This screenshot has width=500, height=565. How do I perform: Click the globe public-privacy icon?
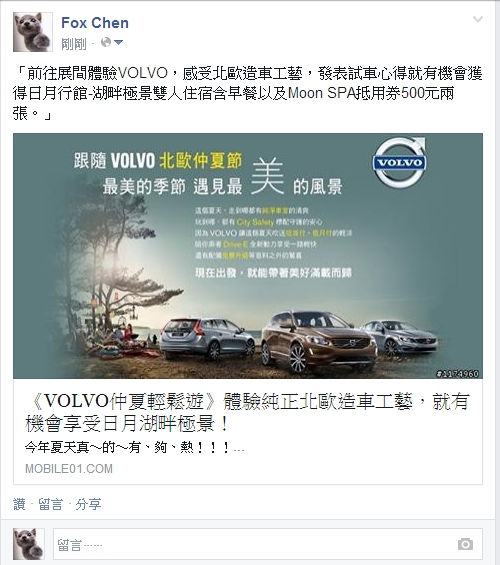click(106, 43)
